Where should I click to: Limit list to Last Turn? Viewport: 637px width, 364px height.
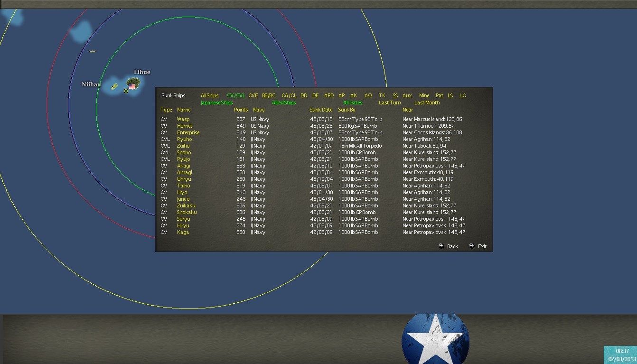(390, 103)
